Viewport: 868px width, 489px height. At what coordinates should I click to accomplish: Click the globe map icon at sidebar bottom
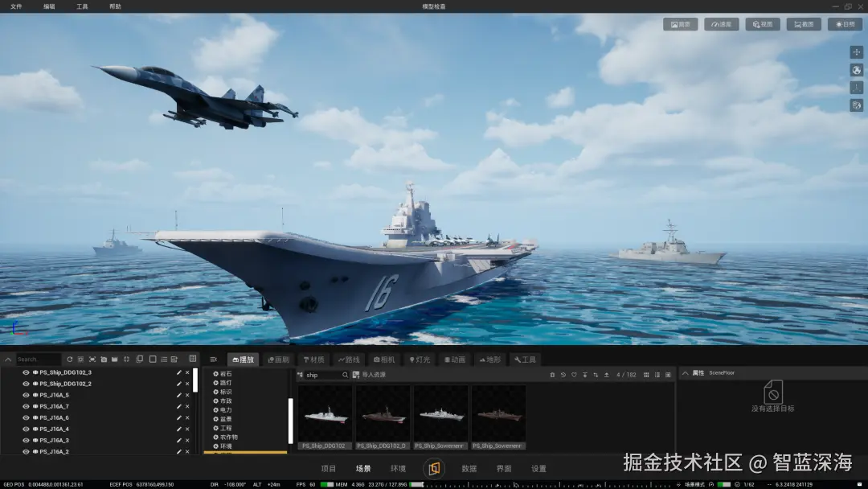coord(857,105)
